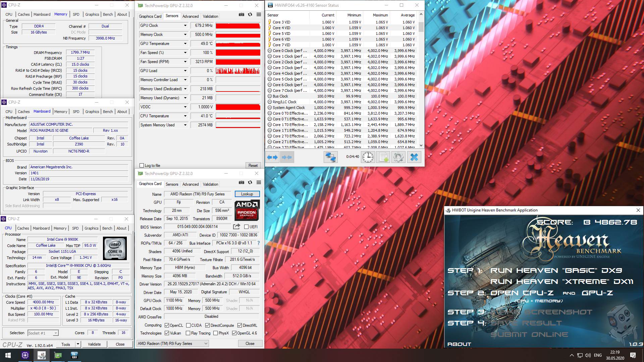The image size is (644, 362).
Task: Show hidden tray icons chevron
Action: [572, 355]
